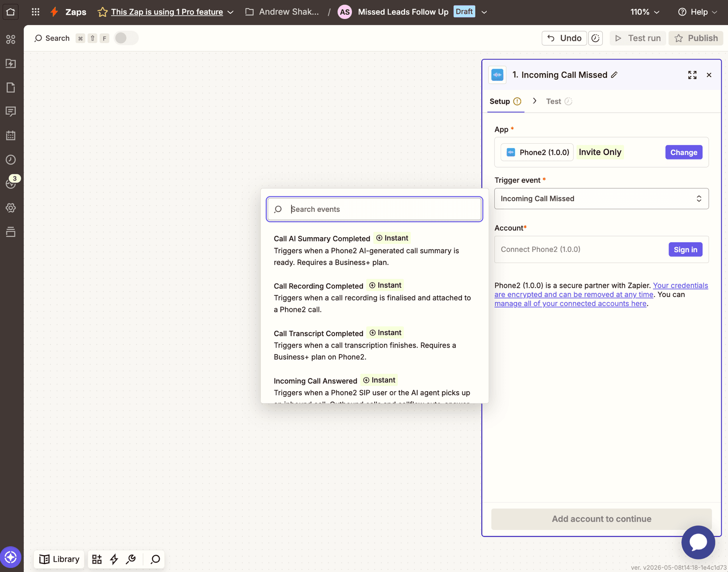Click the wrench tools icon in bottom toolbar
This screenshot has width=728, height=572.
[x=131, y=559]
